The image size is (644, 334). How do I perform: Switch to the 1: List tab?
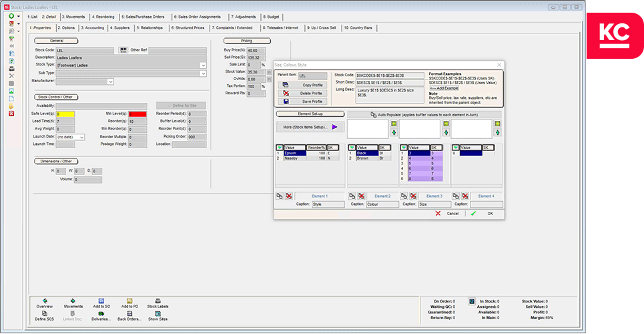pos(33,17)
